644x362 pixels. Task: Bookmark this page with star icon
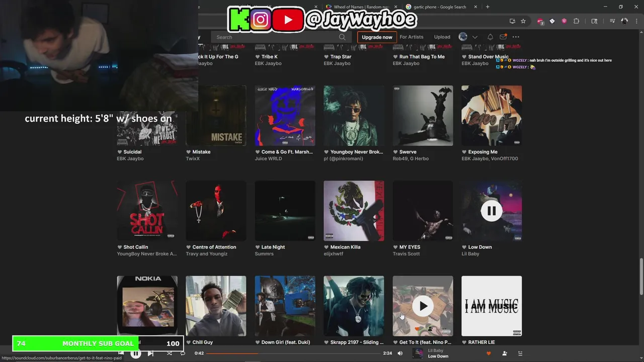[523, 21]
